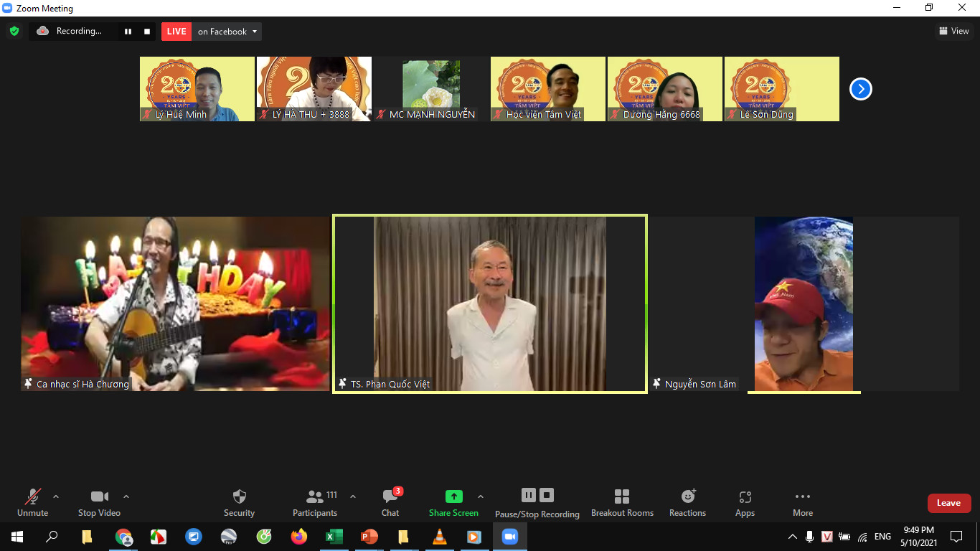Click Ca nhạc sĩ Hà Chương's pinned video
This screenshot has width=980, height=551.
click(x=175, y=304)
